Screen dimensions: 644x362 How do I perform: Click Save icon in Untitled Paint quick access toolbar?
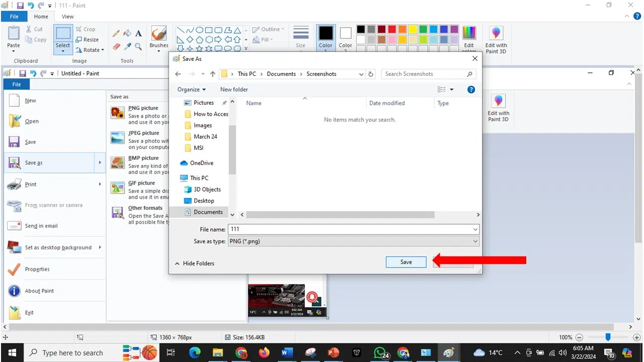point(22,73)
